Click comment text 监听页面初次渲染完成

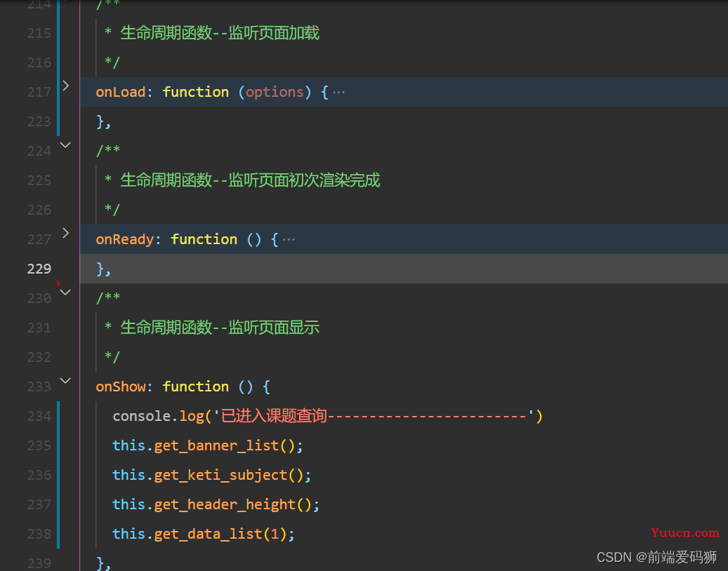pyautogui.click(x=304, y=180)
